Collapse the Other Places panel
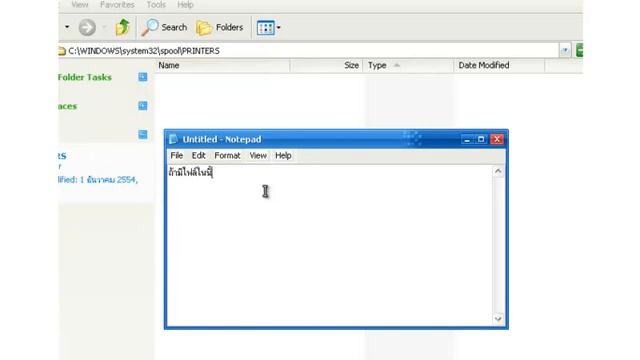 point(142,106)
